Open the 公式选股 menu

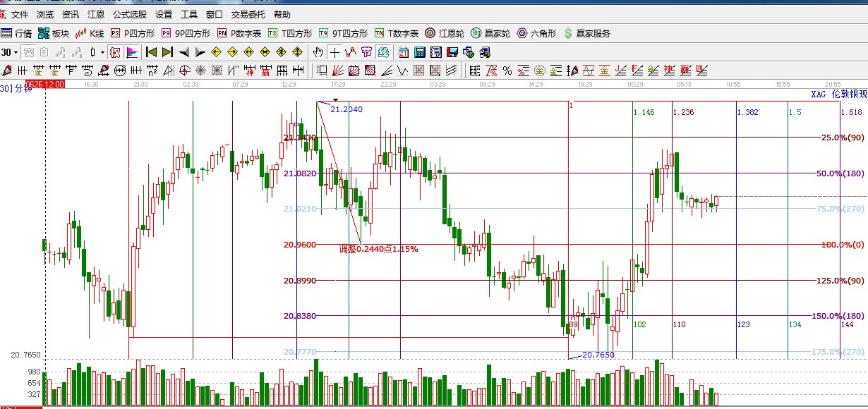pyautogui.click(x=130, y=14)
